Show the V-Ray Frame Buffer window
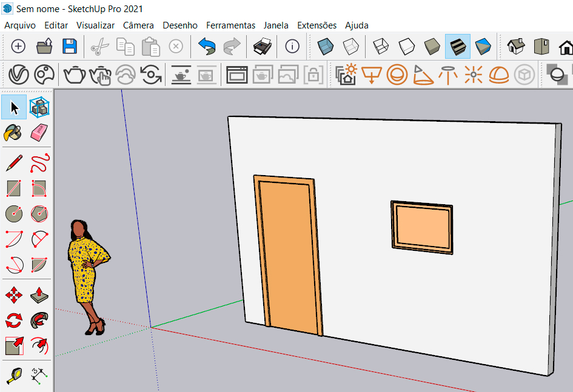This screenshot has height=392, width=573. coord(237,75)
